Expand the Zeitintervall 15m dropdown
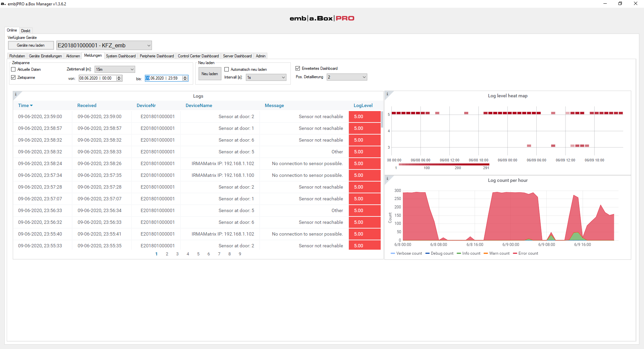This screenshot has height=349, width=644. tap(115, 69)
